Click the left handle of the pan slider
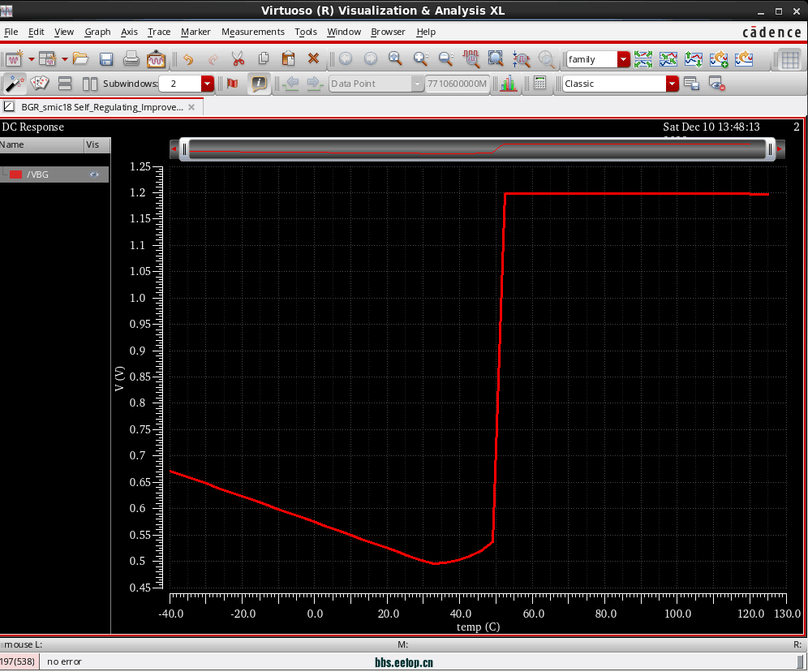 click(184, 149)
